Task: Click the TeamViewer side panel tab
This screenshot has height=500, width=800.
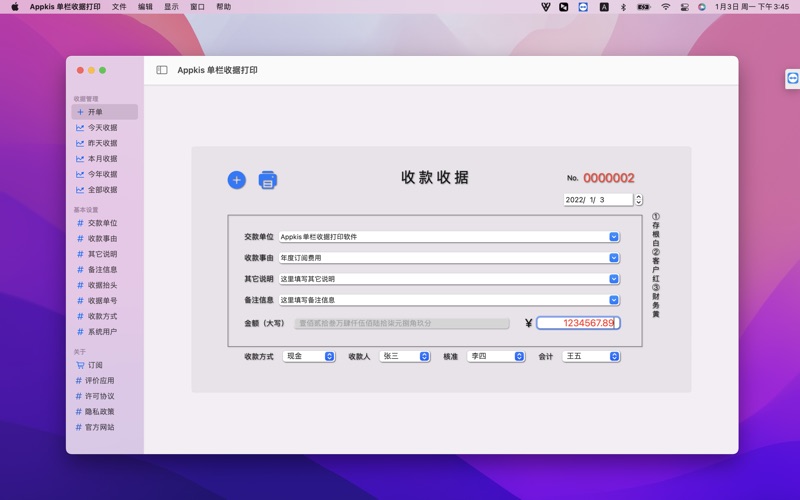Action: [x=792, y=79]
